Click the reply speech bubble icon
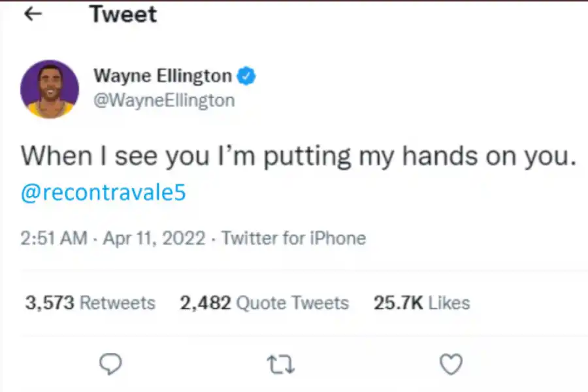588x392 pixels. coord(110,364)
